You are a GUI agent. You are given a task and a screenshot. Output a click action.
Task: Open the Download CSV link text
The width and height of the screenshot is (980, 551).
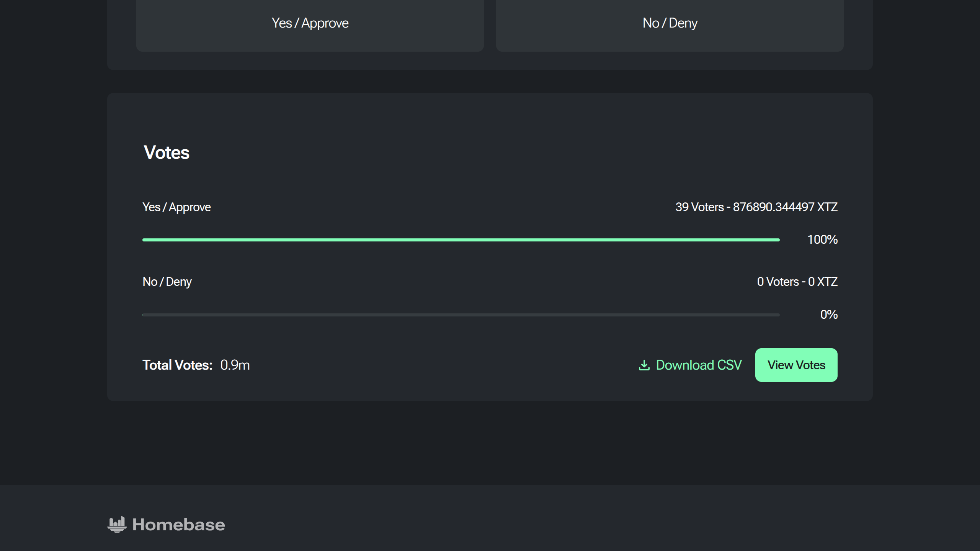[699, 365]
